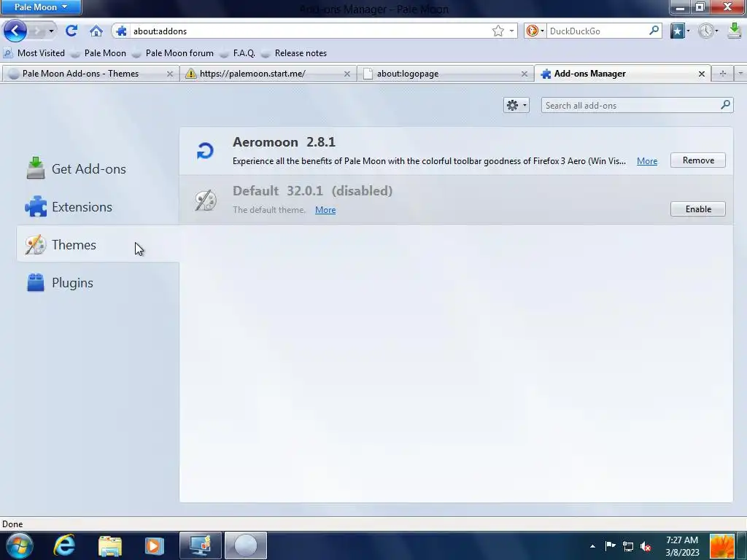The height and width of the screenshot is (560, 747).
Task: Click the add-ons tools gear button
Action: coord(516,105)
